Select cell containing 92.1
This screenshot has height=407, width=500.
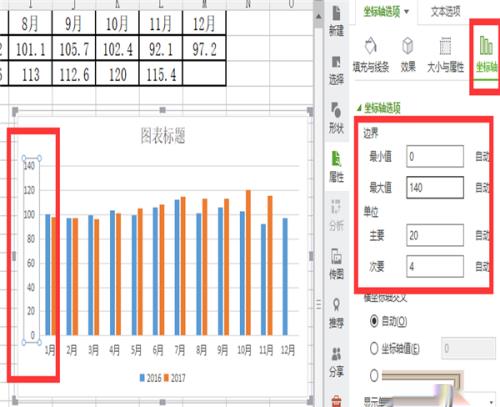click(161, 49)
